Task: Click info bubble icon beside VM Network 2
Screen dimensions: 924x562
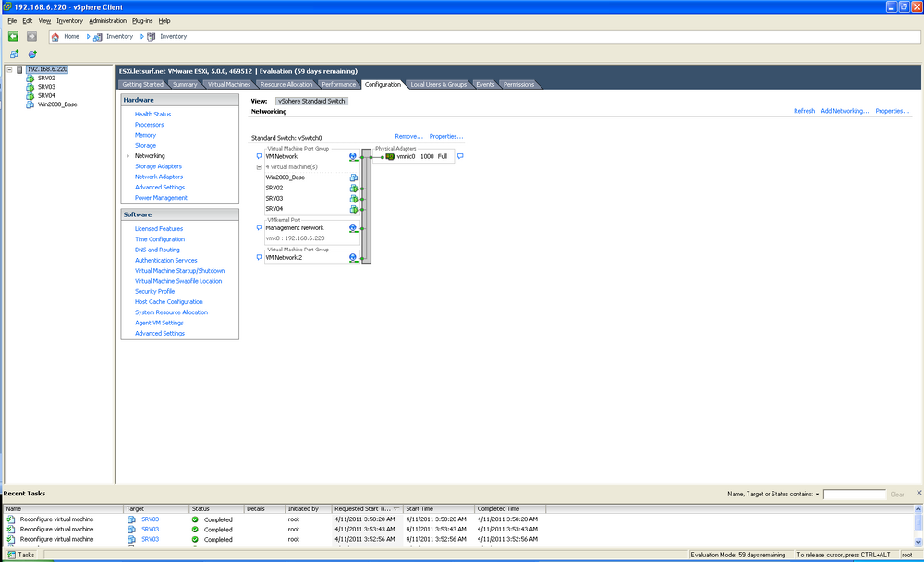Action: tap(260, 257)
